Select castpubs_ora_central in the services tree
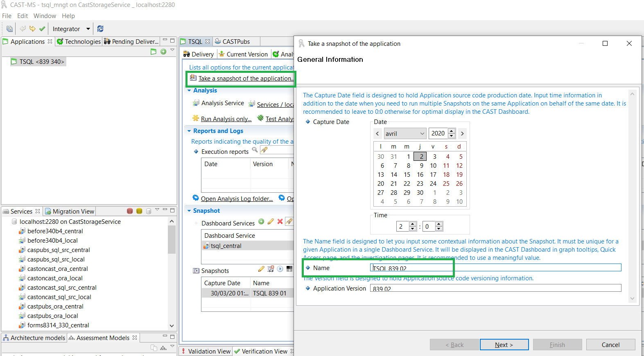Screen dimensions: 644x356 [x=55, y=306]
